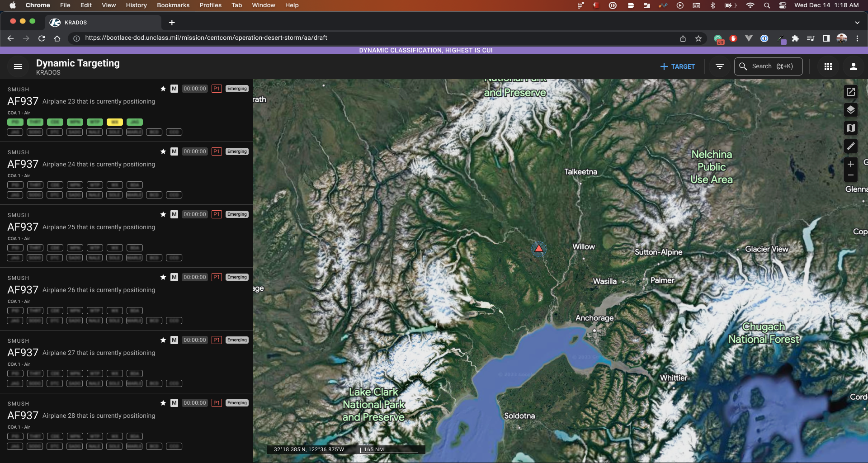Click the yellow status chip on Airplane 23
The height and width of the screenshot is (463, 868).
tap(114, 122)
